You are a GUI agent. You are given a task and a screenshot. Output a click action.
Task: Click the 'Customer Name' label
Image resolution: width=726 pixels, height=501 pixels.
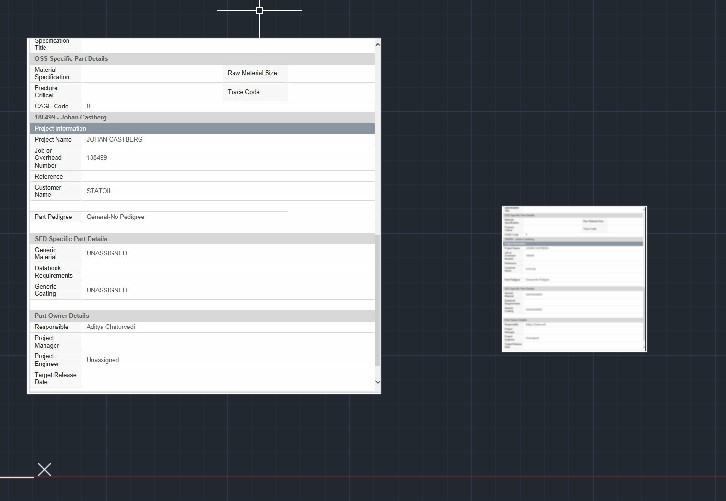click(x=48, y=191)
